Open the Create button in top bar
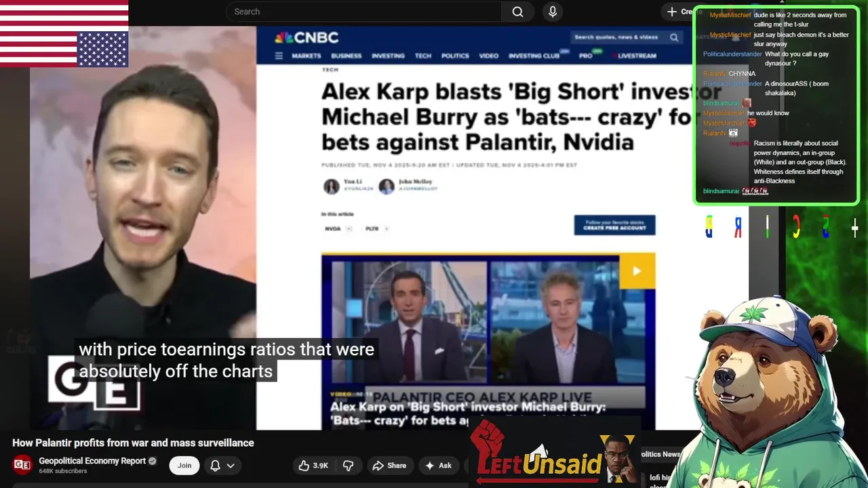 [678, 12]
